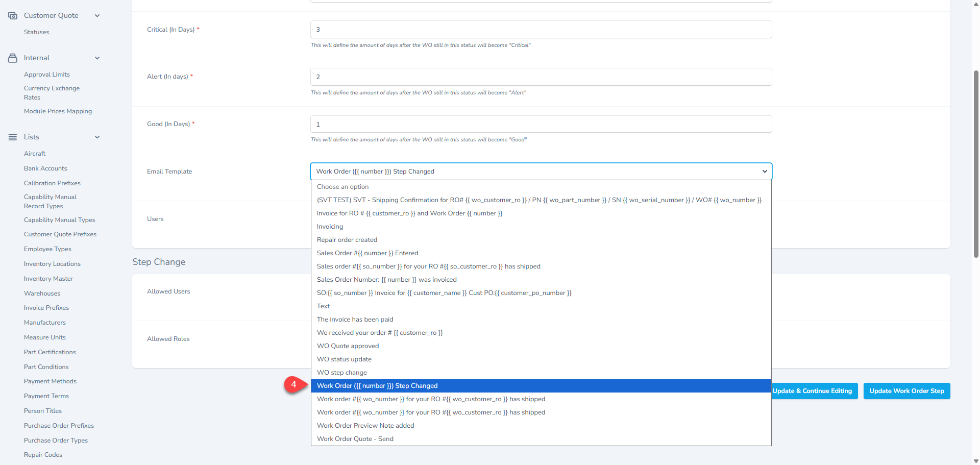Click the Critical (In Days) input field
This screenshot has width=980, height=465.
click(x=541, y=30)
